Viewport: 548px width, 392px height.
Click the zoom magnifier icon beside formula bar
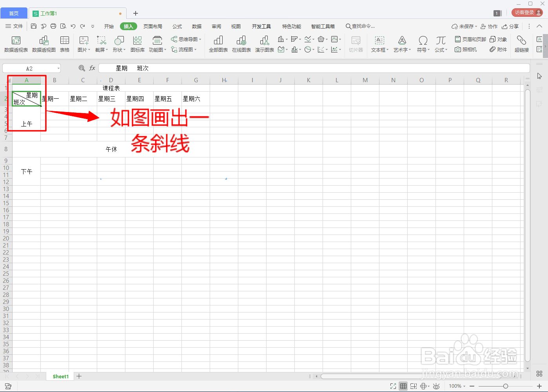point(82,68)
